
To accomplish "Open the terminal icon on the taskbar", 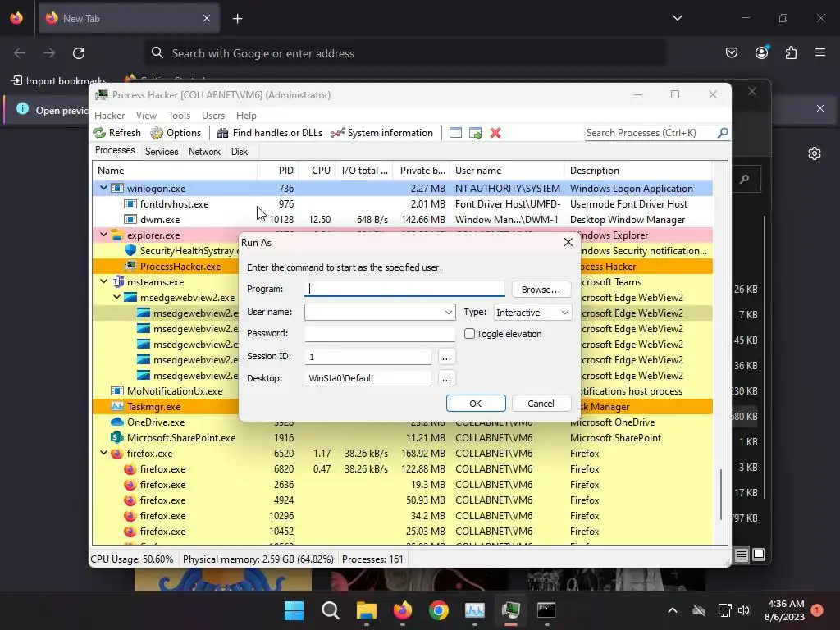I will click(x=546, y=610).
